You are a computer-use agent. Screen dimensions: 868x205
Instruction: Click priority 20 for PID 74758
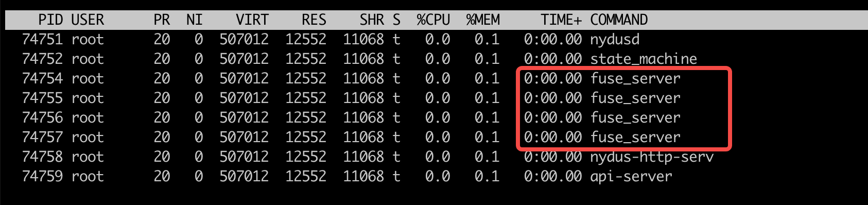pos(162,157)
